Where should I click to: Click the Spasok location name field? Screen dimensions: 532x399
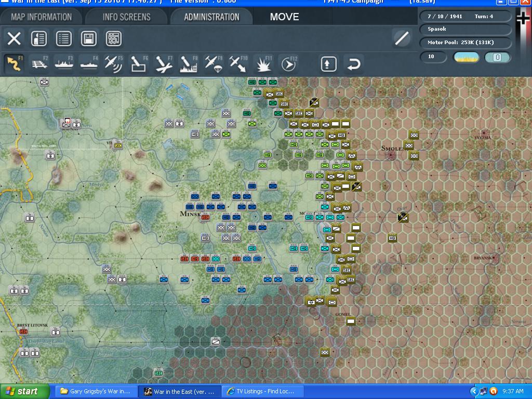(465, 29)
